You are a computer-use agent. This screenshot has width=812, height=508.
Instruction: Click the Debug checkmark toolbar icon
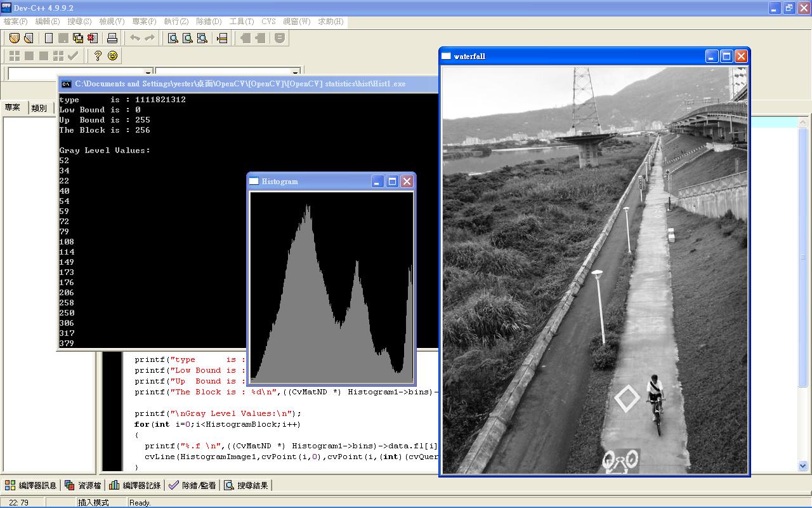[x=73, y=56]
